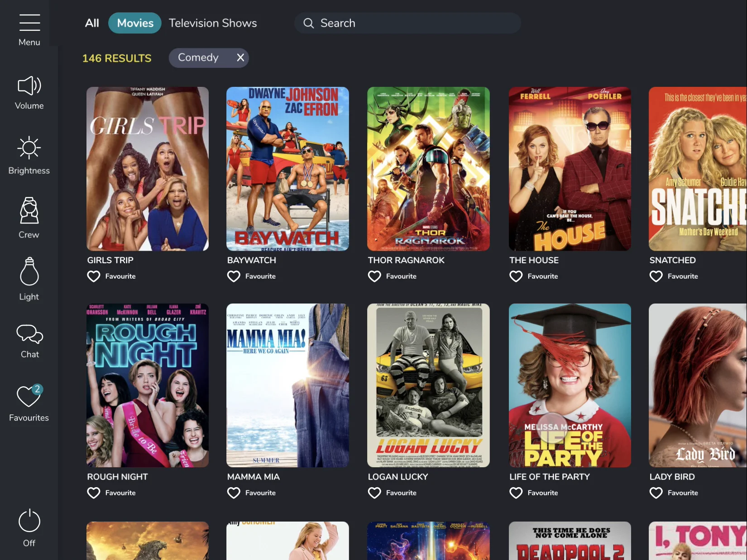This screenshot has width=747, height=560.
Task: Open the Deadpool 2 poster
Action: (x=570, y=541)
